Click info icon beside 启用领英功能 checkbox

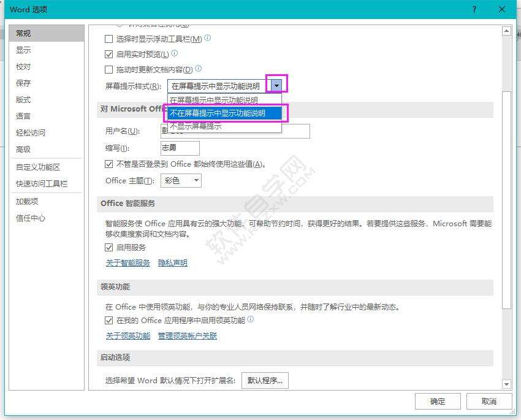click(251, 319)
